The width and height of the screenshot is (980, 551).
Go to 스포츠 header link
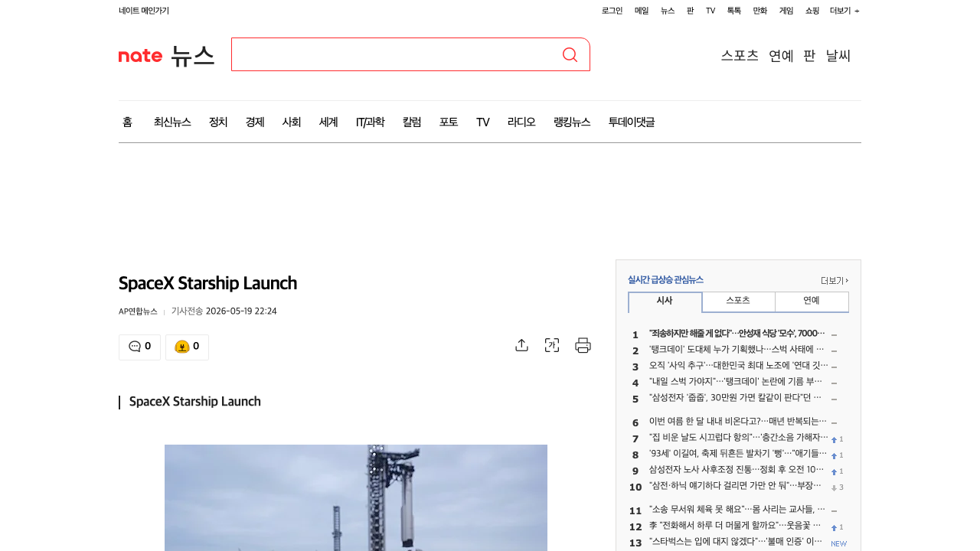(x=740, y=55)
